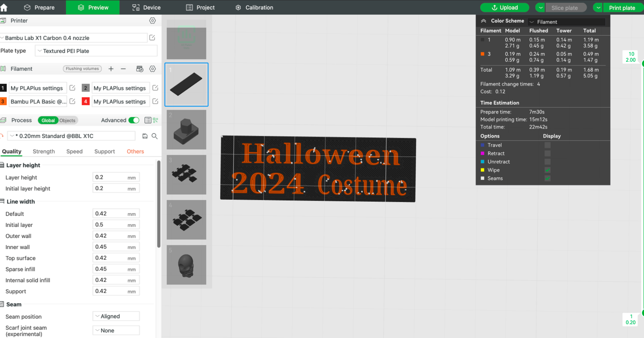Viewport: 644px width, 338px height.
Task: Open the 0.20mm Standard process preset dropdown
Action: [x=71, y=136]
